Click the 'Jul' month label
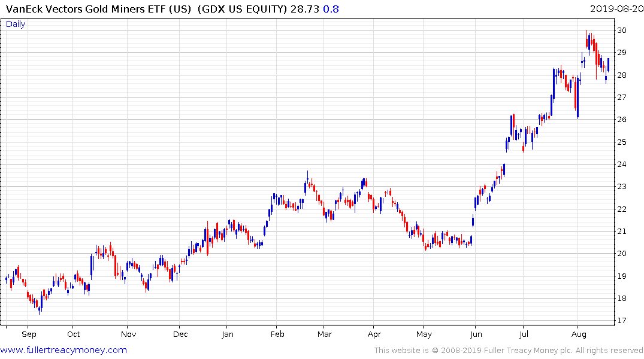The image size is (644, 359). tap(524, 334)
